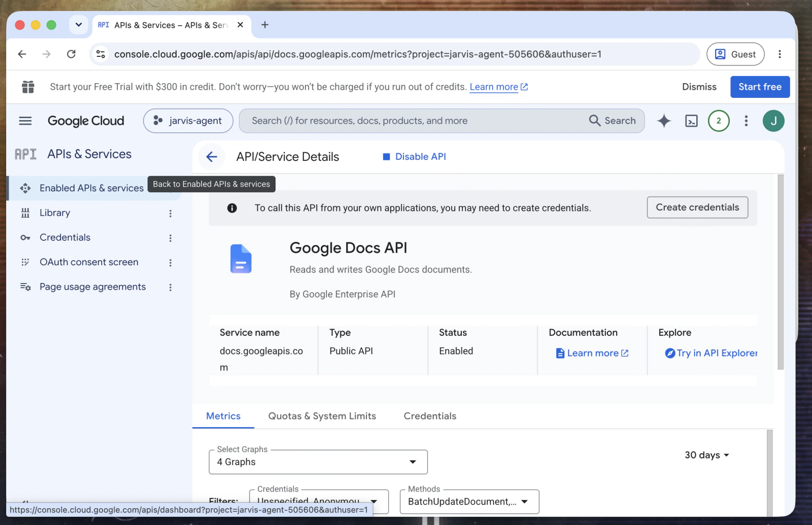The image size is (812, 525).
Task: Open the tab search chevron button
Action: pyautogui.click(x=79, y=24)
